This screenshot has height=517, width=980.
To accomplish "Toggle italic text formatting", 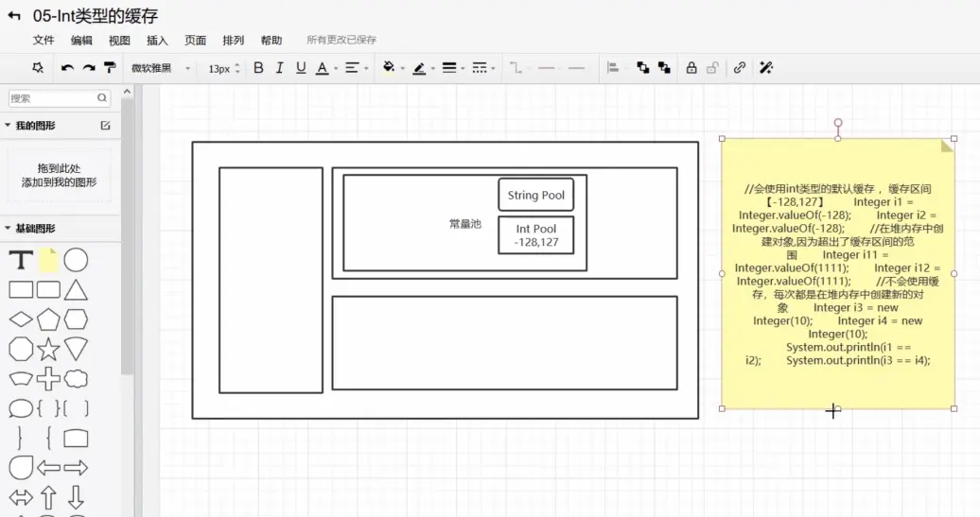I will click(279, 68).
